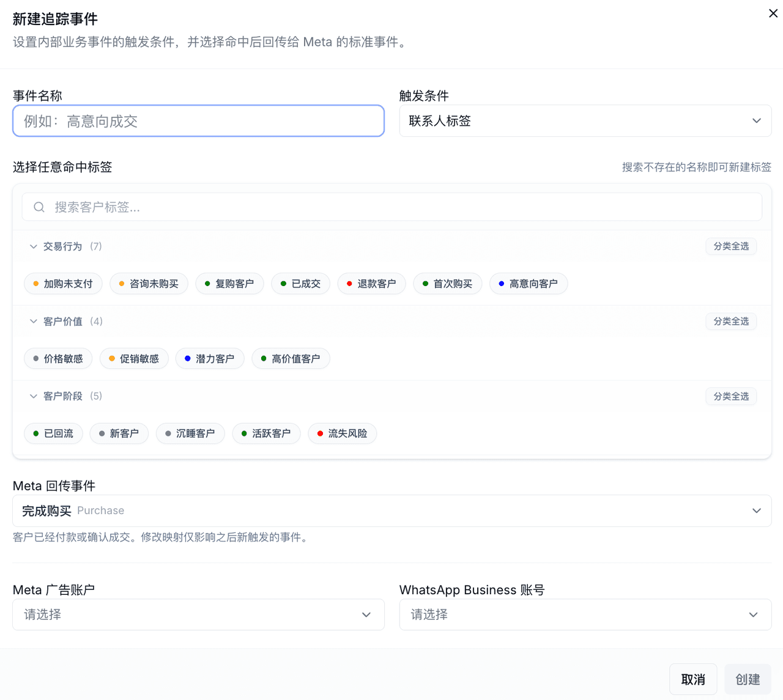Pick the 高价值客户 tag
Screen dimensions: 783x700
click(291, 359)
